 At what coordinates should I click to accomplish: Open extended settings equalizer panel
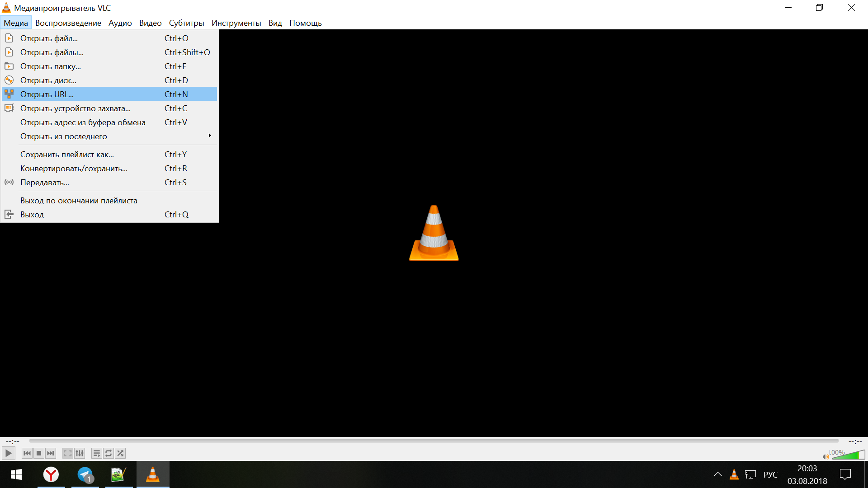click(x=80, y=453)
